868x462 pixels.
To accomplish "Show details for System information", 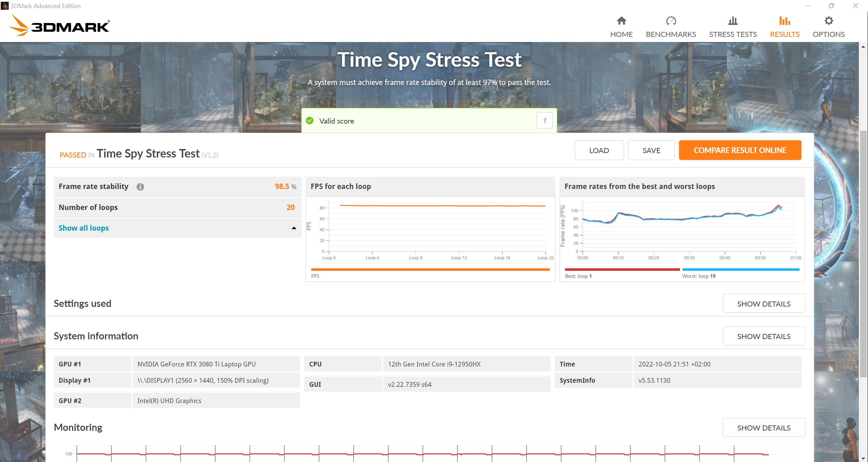I will 764,336.
